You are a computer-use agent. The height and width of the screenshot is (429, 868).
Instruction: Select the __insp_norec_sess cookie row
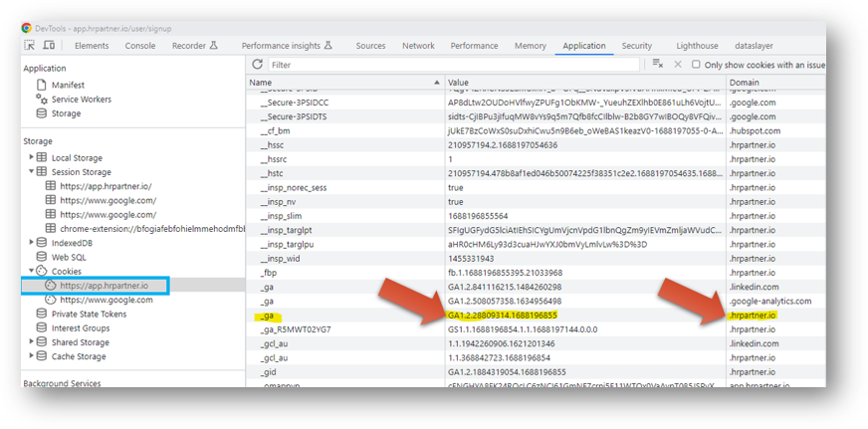pyautogui.click(x=536, y=188)
